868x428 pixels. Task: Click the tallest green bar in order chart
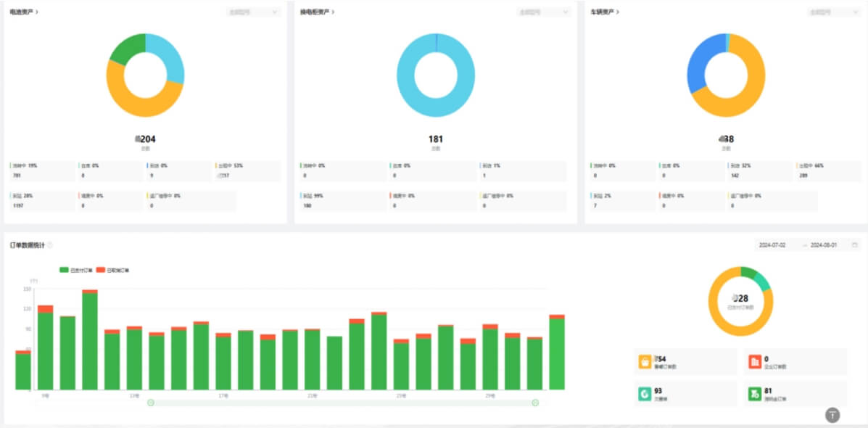90,341
